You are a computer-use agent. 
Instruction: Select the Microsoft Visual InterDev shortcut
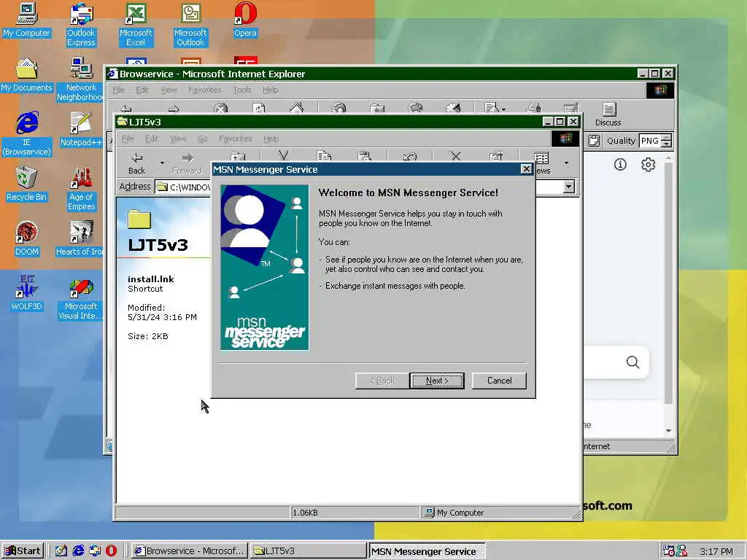tap(81, 298)
